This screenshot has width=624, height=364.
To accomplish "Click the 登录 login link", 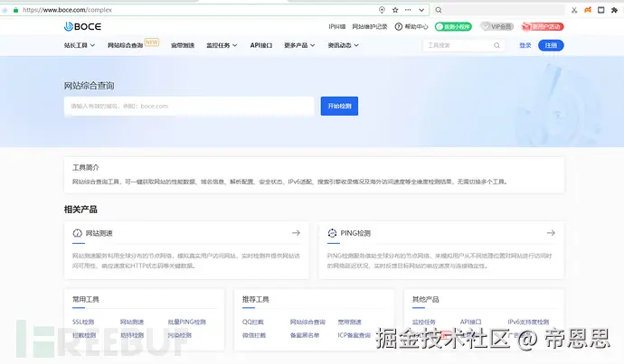I will tap(525, 45).
